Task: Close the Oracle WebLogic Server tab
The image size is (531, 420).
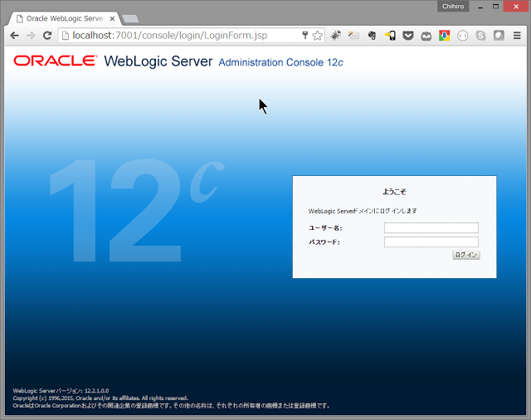Action: tap(113, 18)
